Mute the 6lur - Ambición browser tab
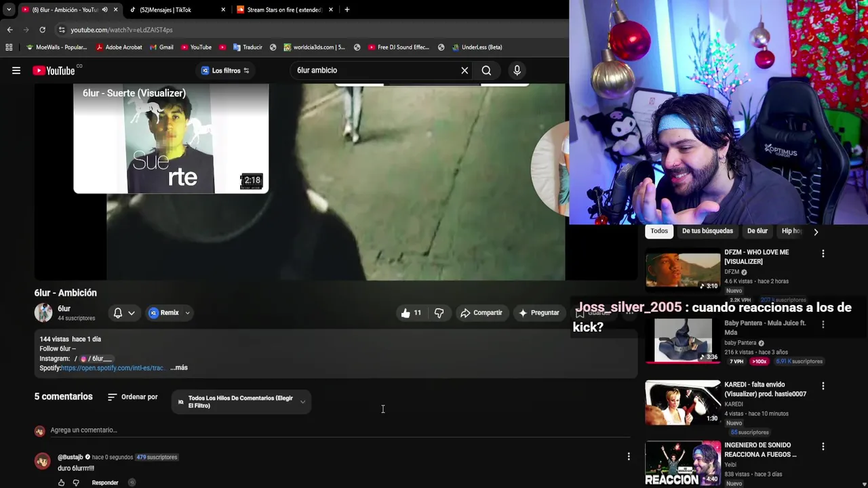This screenshot has height=488, width=868. [104, 9]
